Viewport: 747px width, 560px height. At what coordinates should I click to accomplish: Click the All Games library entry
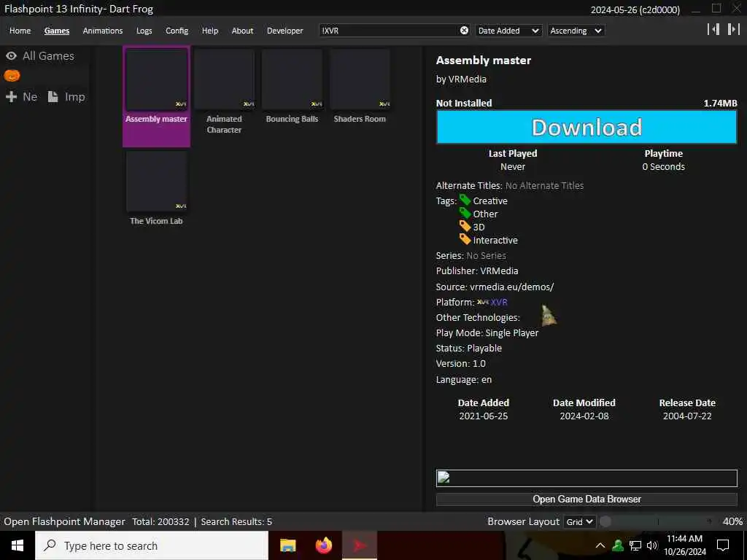(x=48, y=55)
